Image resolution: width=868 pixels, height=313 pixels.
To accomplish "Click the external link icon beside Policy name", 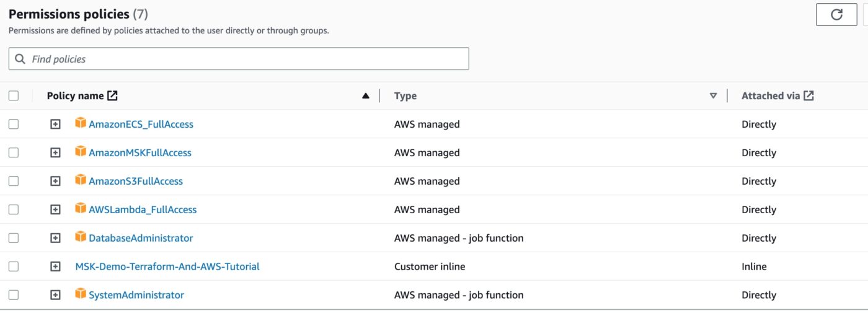I will coord(112,95).
